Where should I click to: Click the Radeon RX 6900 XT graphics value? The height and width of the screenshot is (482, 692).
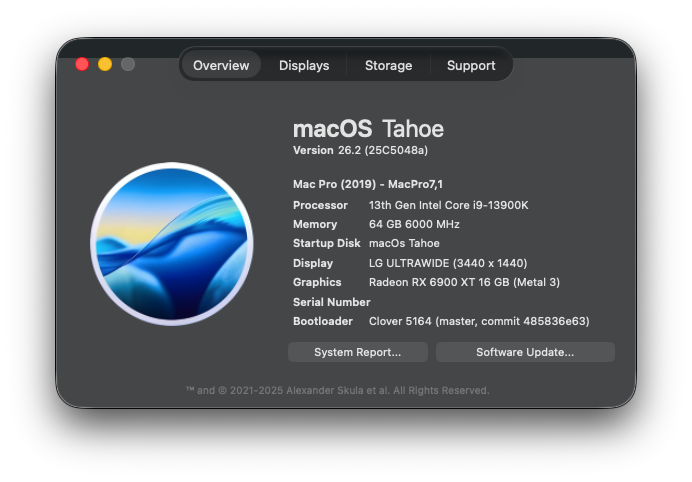point(464,282)
